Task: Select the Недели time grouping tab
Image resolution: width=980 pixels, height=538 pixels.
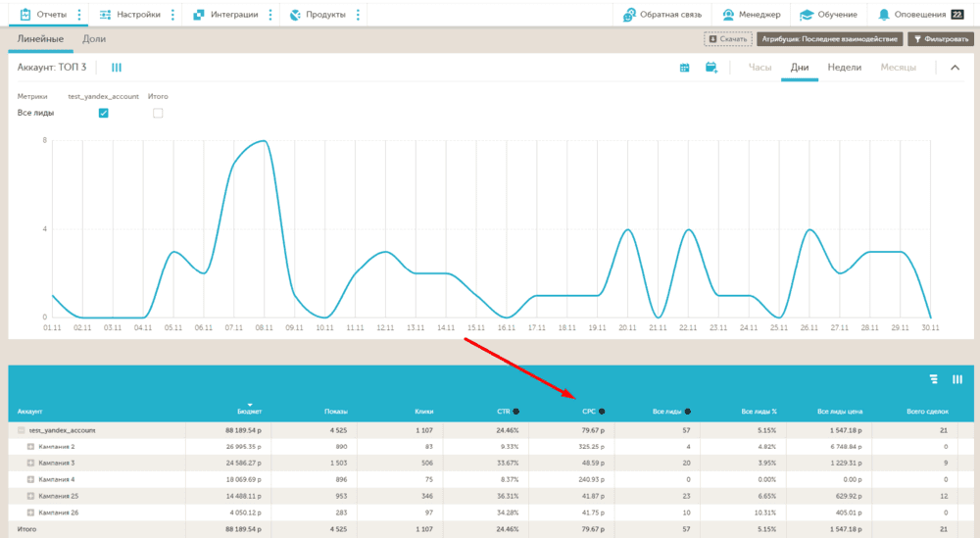Action: click(x=845, y=68)
